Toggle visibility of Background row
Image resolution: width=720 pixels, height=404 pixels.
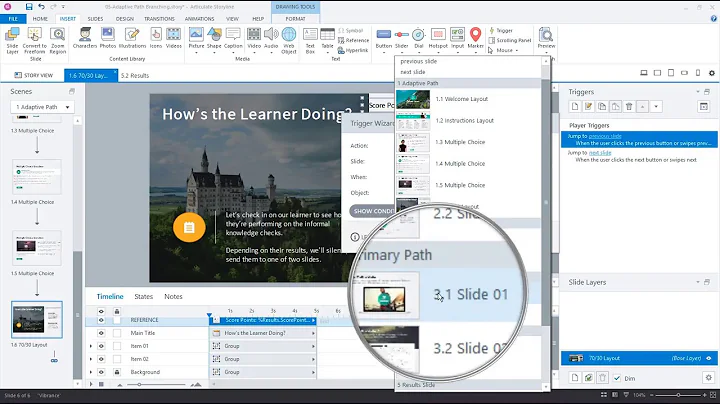(101, 372)
